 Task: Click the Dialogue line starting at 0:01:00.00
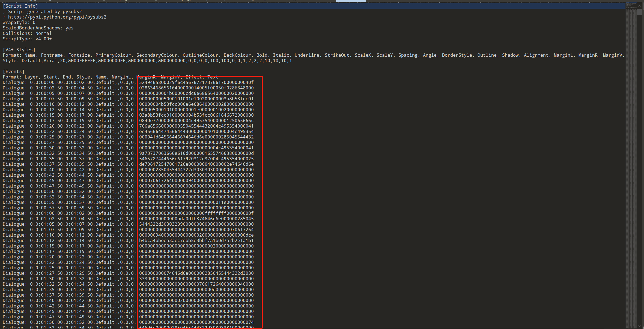click(x=68, y=213)
